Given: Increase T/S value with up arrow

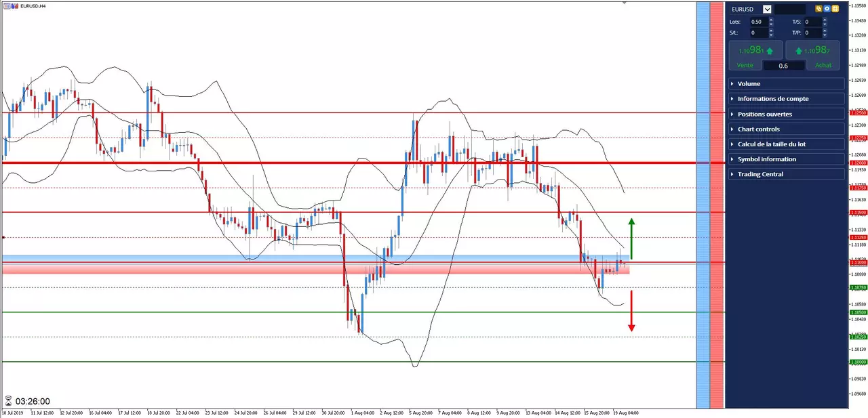Looking at the screenshot, I should click(x=825, y=20).
